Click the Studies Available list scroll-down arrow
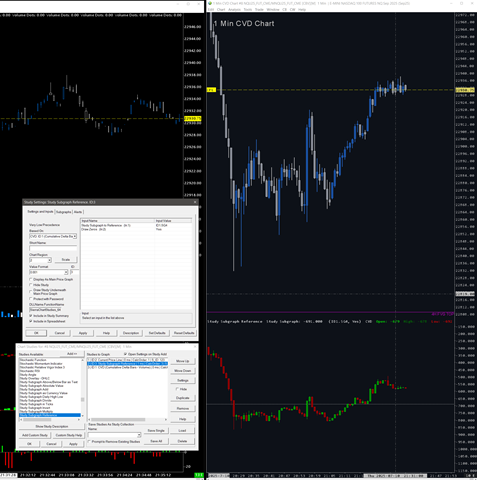Viewport: 477px width, 480px height. pyautogui.click(x=83, y=416)
